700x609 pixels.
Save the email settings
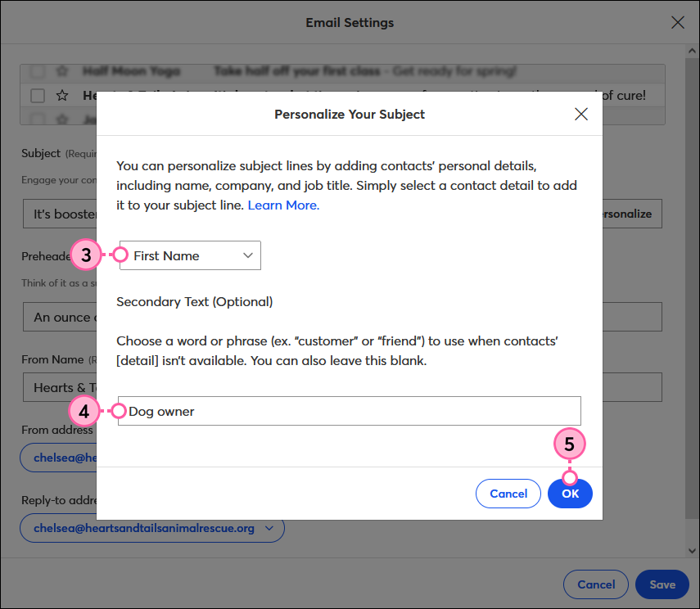(x=662, y=584)
